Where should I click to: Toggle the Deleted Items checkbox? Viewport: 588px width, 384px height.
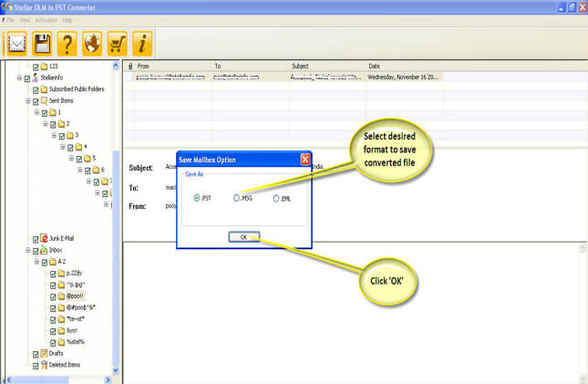(x=36, y=366)
